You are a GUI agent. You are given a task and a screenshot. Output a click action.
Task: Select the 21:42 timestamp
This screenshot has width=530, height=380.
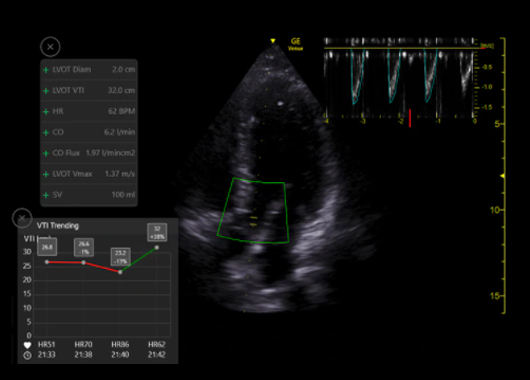click(157, 355)
